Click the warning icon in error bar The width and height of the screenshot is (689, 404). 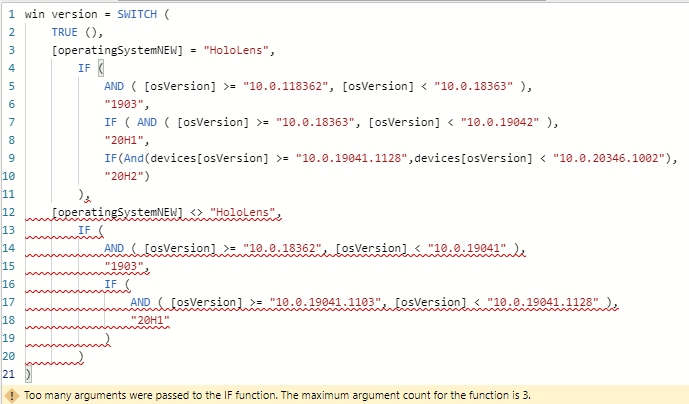point(11,395)
